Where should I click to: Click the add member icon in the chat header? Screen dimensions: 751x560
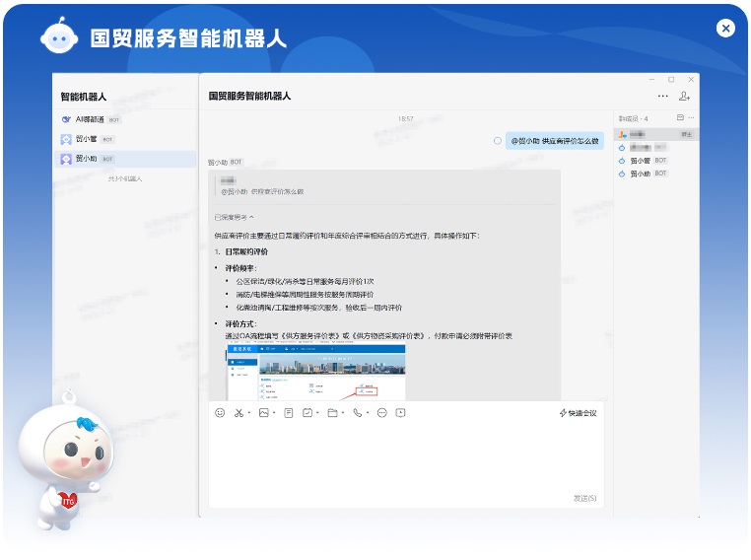(685, 96)
